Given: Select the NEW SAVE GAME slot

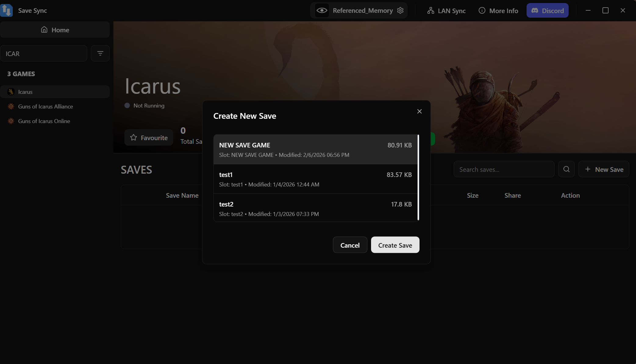Looking at the screenshot, I should pyautogui.click(x=315, y=150).
